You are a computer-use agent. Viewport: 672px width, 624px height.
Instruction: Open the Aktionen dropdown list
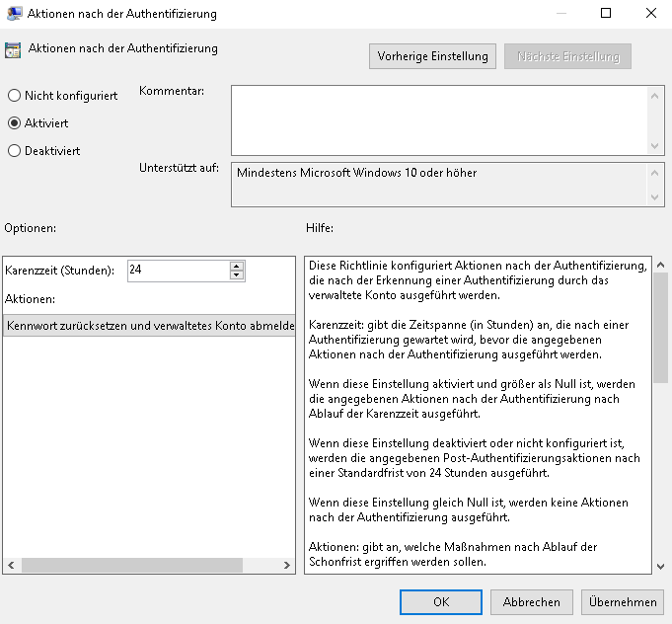click(x=149, y=326)
